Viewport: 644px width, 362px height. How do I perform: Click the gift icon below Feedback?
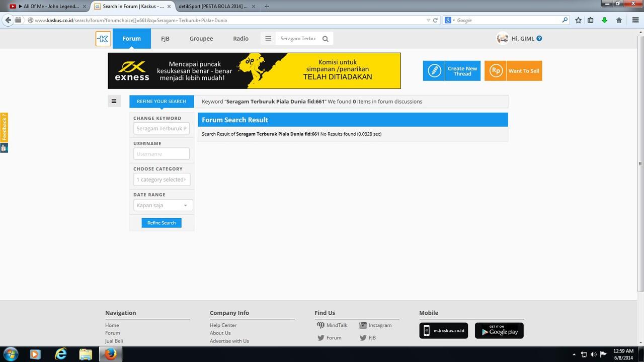(4, 148)
